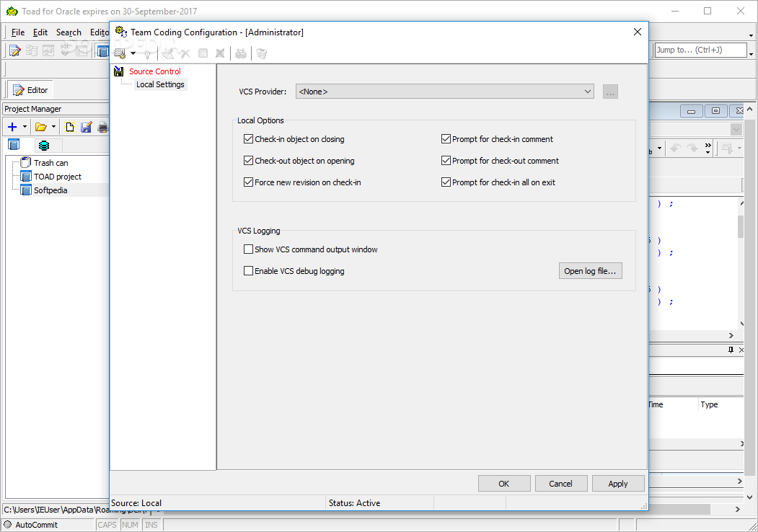Open the dropdown arrow beside the Jump to box
The height and width of the screenshot is (532, 758).
click(x=751, y=54)
